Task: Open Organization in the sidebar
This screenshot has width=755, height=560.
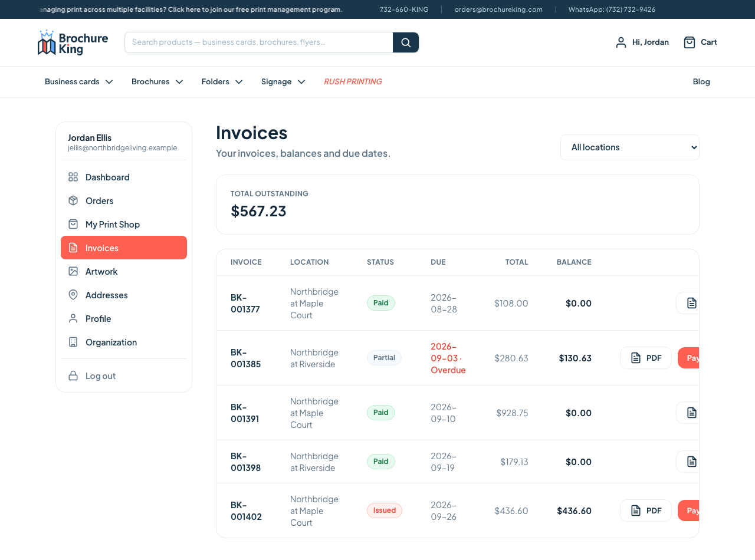Action: point(124,342)
